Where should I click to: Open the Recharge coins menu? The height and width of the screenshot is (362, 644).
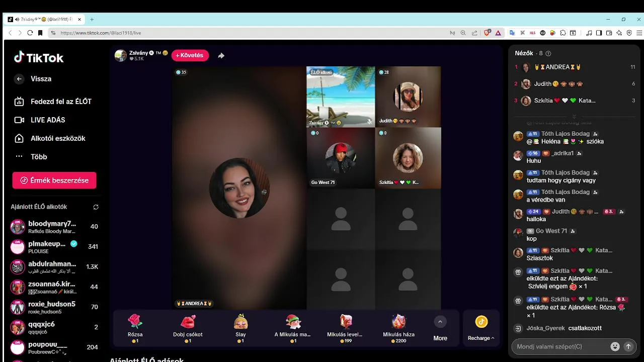pyautogui.click(x=481, y=328)
